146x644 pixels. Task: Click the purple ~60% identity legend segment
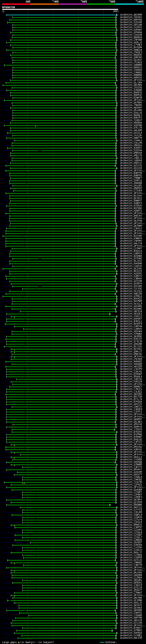73,4
